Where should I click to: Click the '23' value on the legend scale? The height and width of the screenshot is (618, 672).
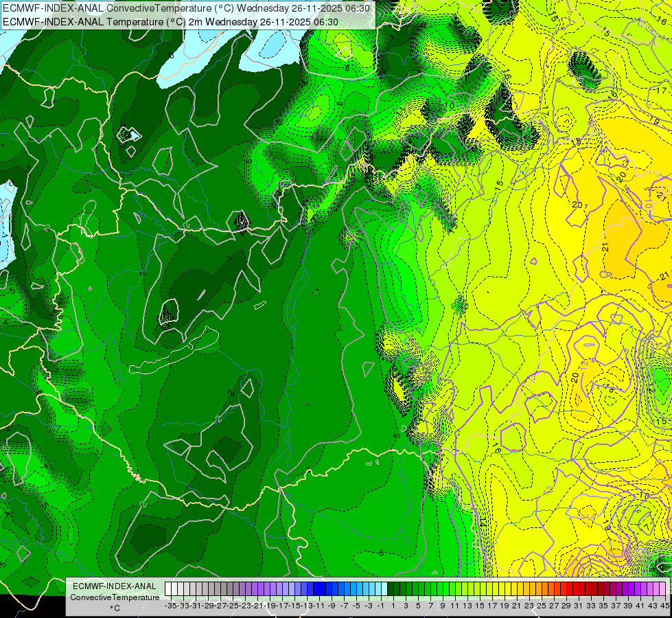point(529,606)
